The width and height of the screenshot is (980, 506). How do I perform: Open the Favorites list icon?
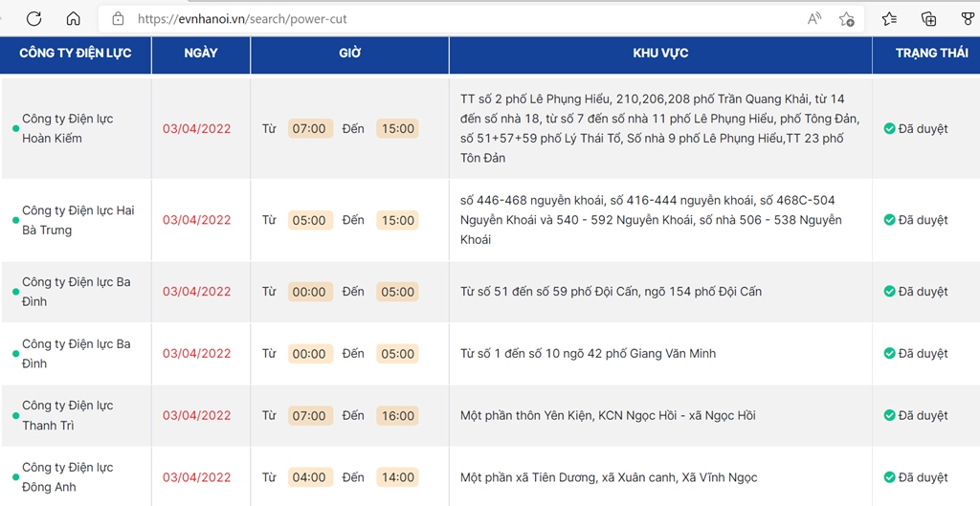889,19
